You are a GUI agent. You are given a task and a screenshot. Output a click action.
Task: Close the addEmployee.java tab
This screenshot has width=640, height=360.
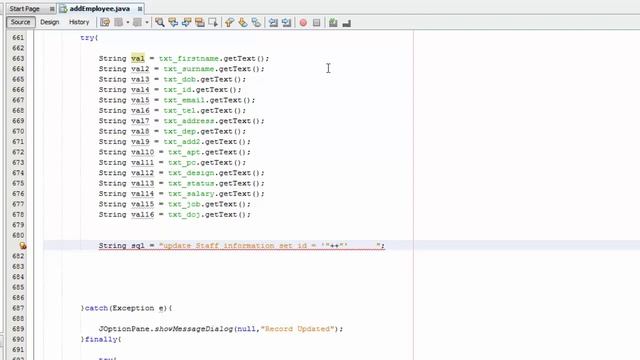tap(140, 9)
